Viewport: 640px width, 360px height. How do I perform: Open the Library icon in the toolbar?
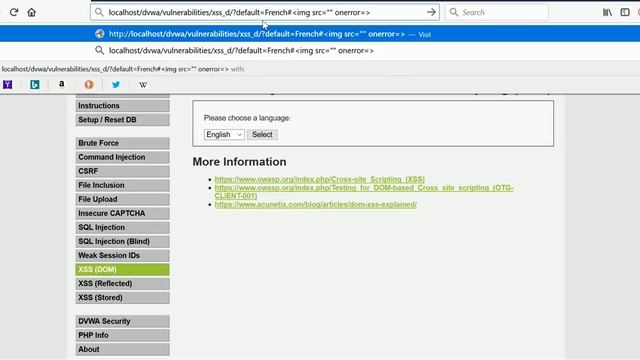[607, 12]
